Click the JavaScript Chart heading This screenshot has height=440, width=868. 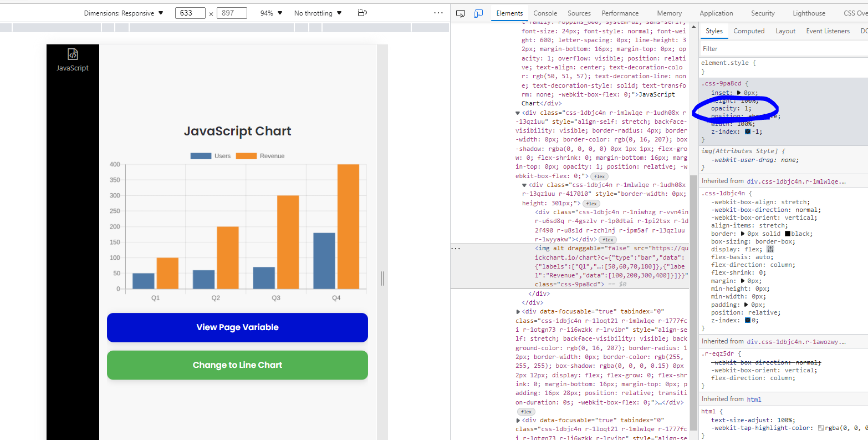(x=237, y=131)
